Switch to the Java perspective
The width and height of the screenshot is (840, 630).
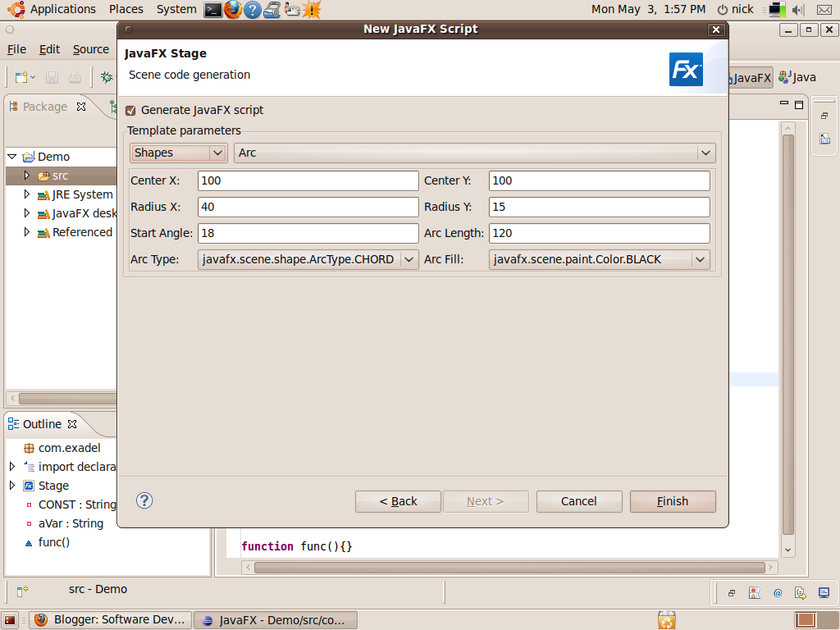pyautogui.click(x=797, y=77)
